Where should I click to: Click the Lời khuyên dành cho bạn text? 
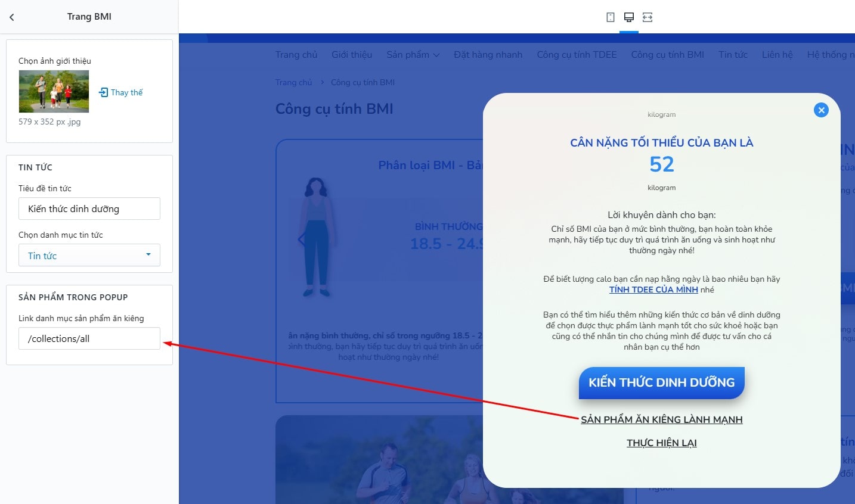coord(662,214)
